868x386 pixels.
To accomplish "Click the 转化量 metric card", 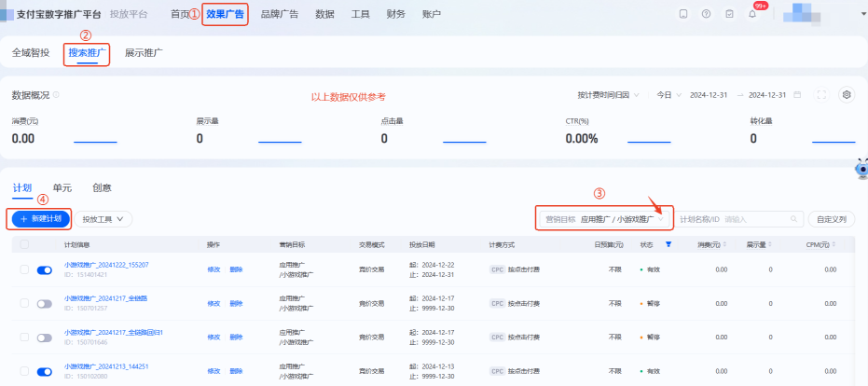I will 803,131.
